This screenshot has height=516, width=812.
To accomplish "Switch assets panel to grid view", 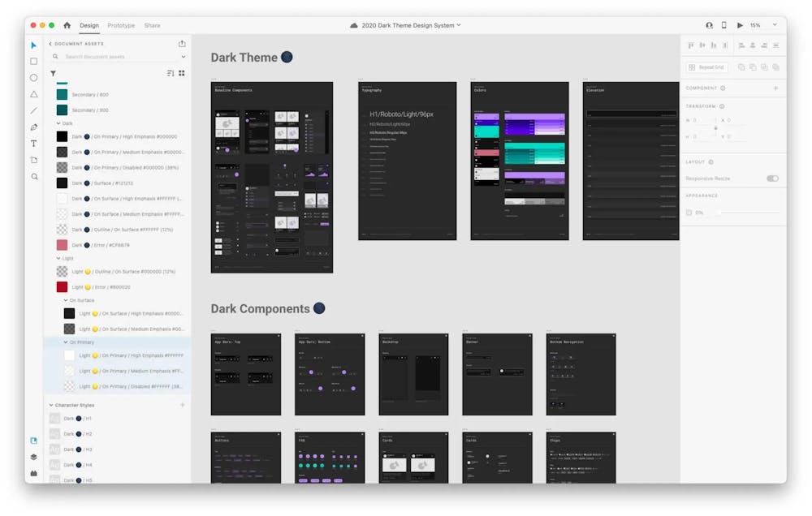I will pyautogui.click(x=182, y=73).
